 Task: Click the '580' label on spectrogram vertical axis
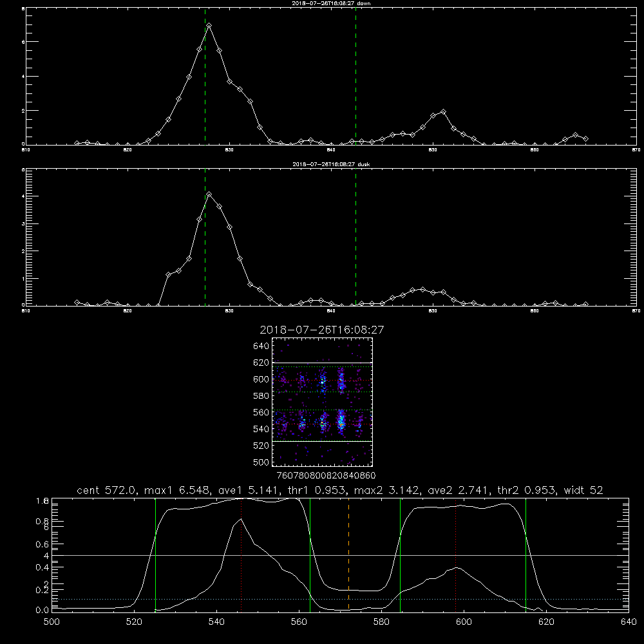[x=261, y=396]
